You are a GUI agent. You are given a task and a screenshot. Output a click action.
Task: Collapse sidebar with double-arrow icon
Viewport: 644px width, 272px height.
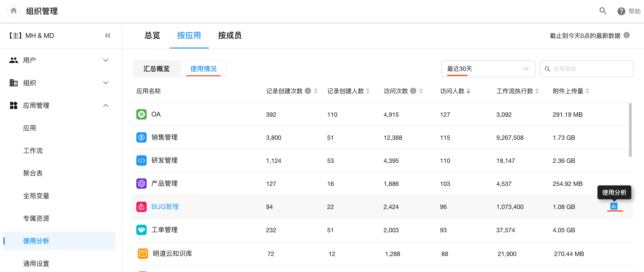[107, 36]
